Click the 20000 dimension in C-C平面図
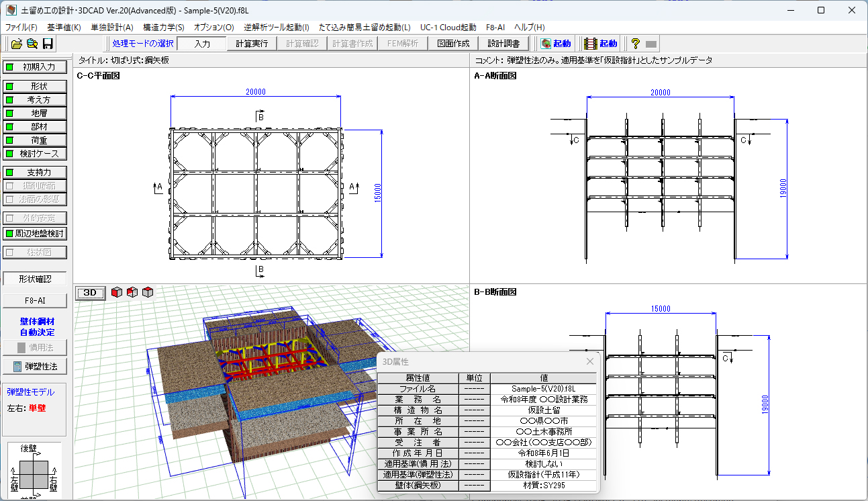This screenshot has width=868, height=501. pos(256,92)
